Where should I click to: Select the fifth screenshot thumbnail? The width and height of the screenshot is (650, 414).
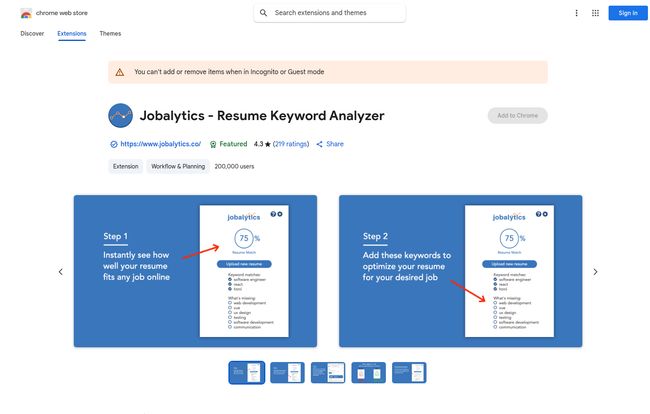pyautogui.click(x=409, y=373)
